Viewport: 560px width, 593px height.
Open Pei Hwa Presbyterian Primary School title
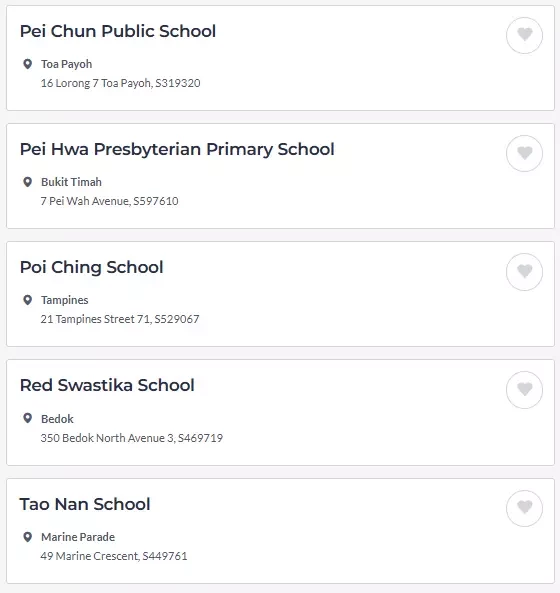(x=177, y=149)
